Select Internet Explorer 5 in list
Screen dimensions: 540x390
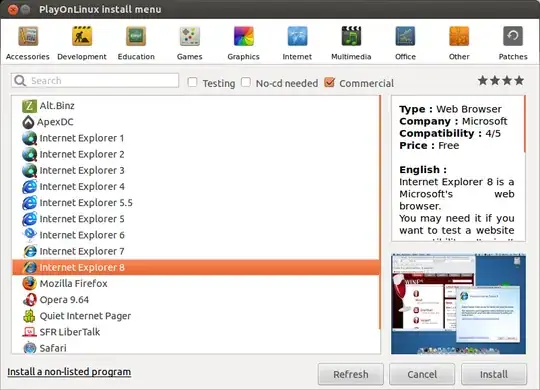pos(196,219)
